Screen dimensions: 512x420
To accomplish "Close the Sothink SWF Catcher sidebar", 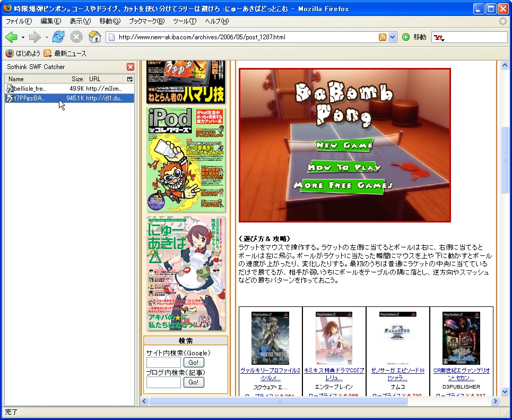I will 131,67.
